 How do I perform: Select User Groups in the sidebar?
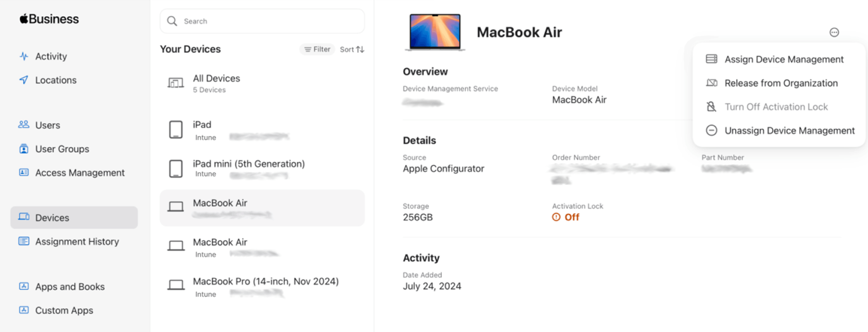[x=62, y=149]
